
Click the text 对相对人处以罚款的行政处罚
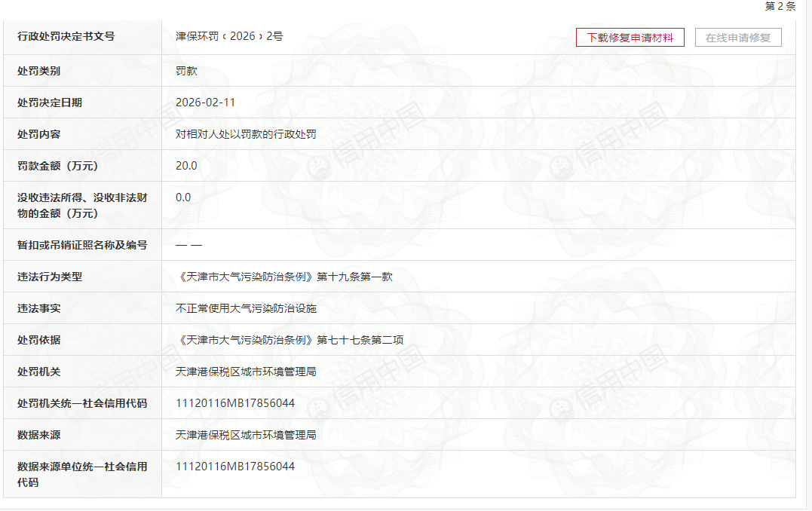click(x=246, y=134)
